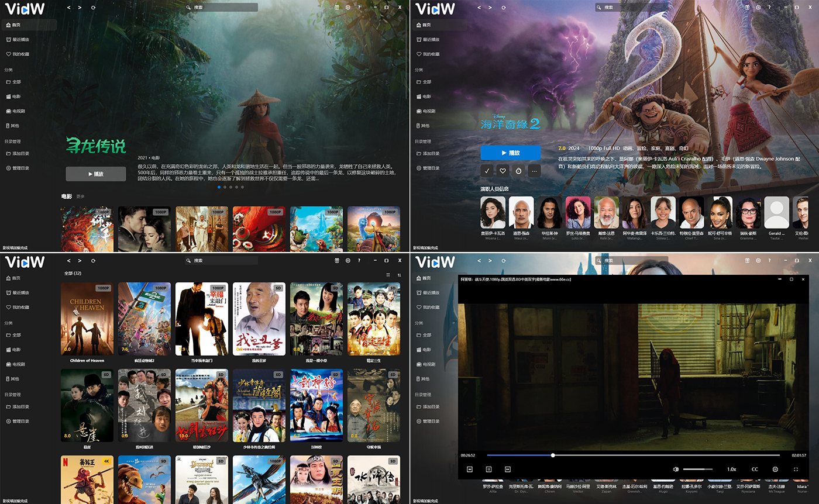Viewport: 819px width, 504px height.
Task: Click the 更多 link next to 电影
Action: (x=80, y=196)
